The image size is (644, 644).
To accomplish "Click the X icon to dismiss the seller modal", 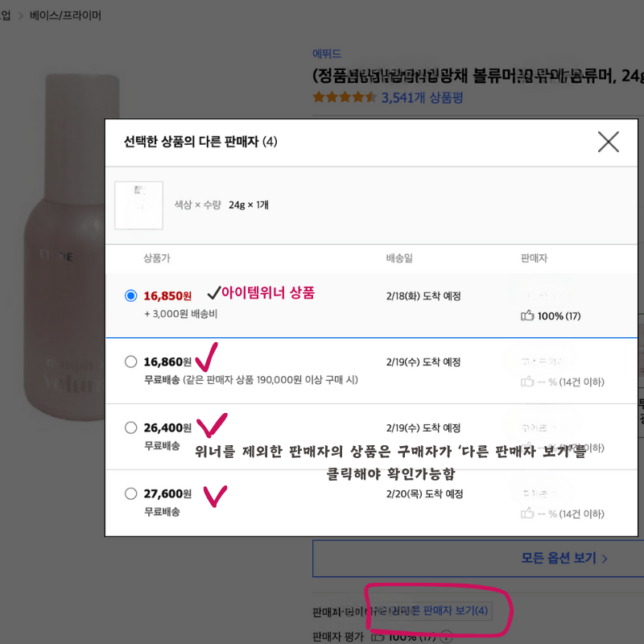I will tap(609, 142).
